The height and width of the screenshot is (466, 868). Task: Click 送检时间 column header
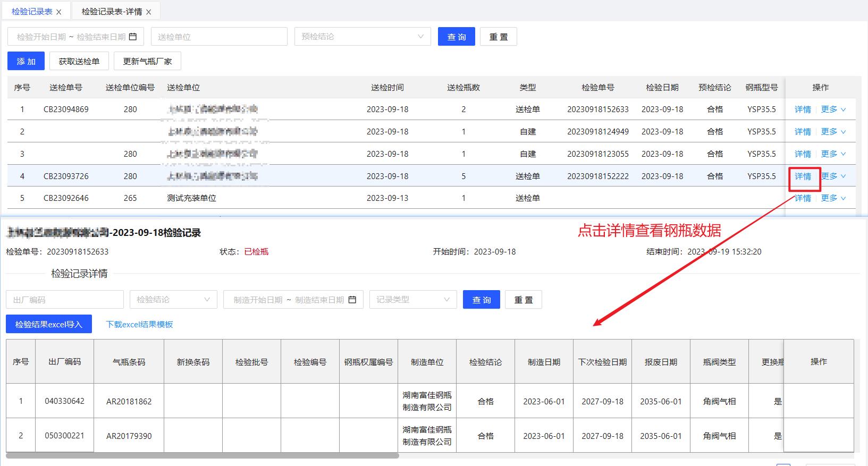point(387,88)
